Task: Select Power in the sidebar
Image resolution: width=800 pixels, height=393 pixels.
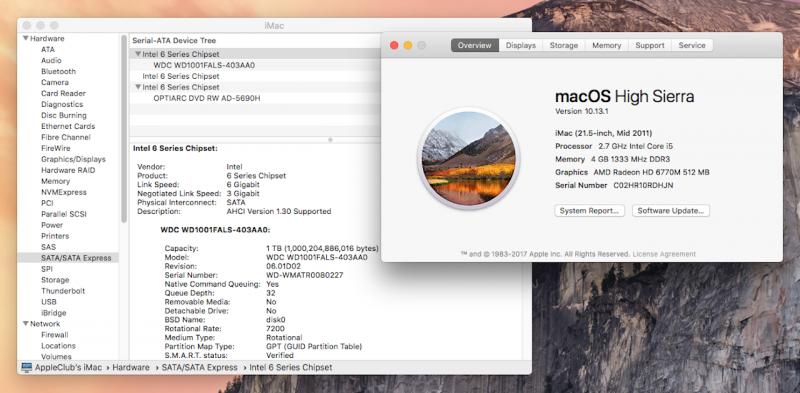Action: (52, 225)
